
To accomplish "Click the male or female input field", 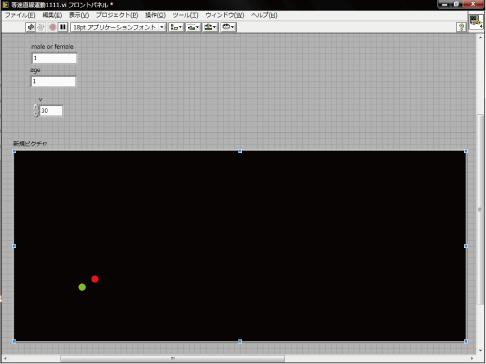I will pyautogui.click(x=54, y=58).
